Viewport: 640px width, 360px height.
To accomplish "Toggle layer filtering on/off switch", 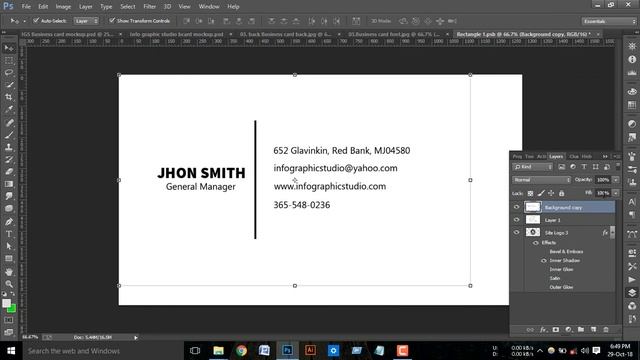I will [x=618, y=166].
